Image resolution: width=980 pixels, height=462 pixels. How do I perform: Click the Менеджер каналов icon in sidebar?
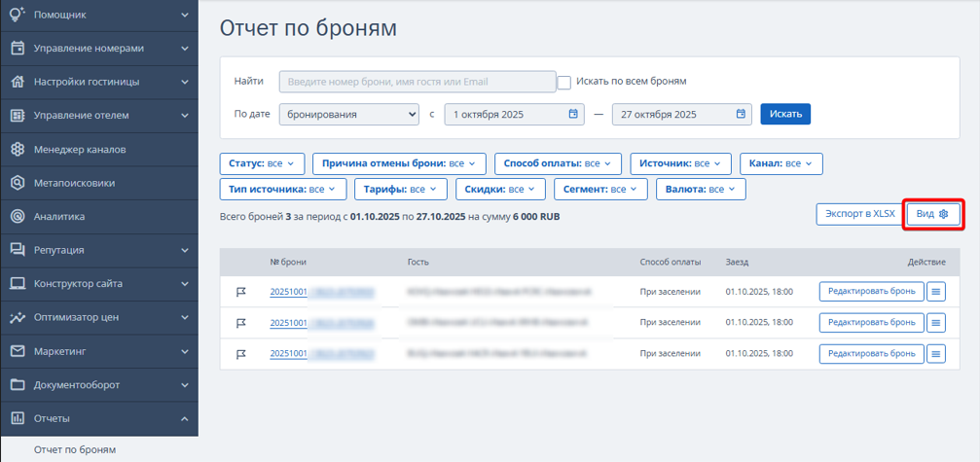click(17, 149)
